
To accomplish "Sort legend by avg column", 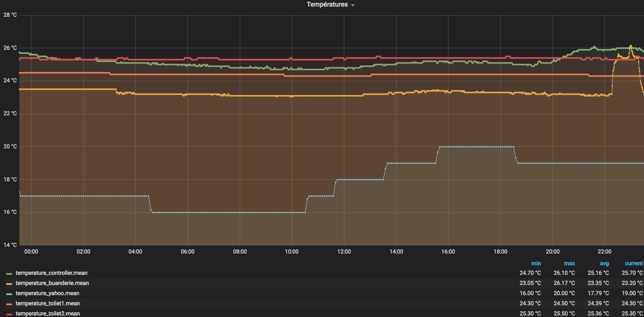I will [x=604, y=263].
